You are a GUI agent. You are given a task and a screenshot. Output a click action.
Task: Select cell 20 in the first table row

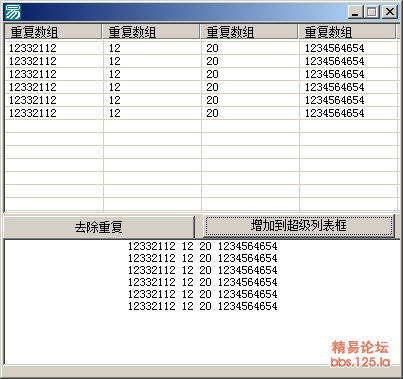[x=212, y=48]
